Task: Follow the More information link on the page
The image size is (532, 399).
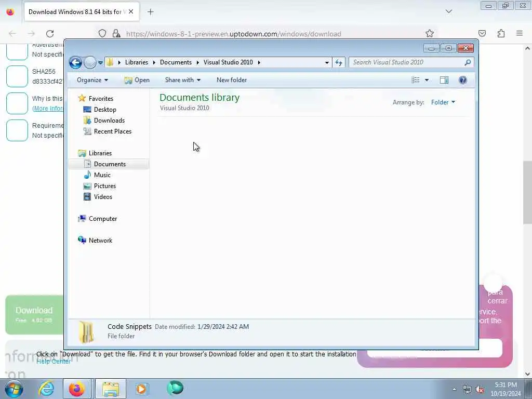Action: (x=47, y=109)
